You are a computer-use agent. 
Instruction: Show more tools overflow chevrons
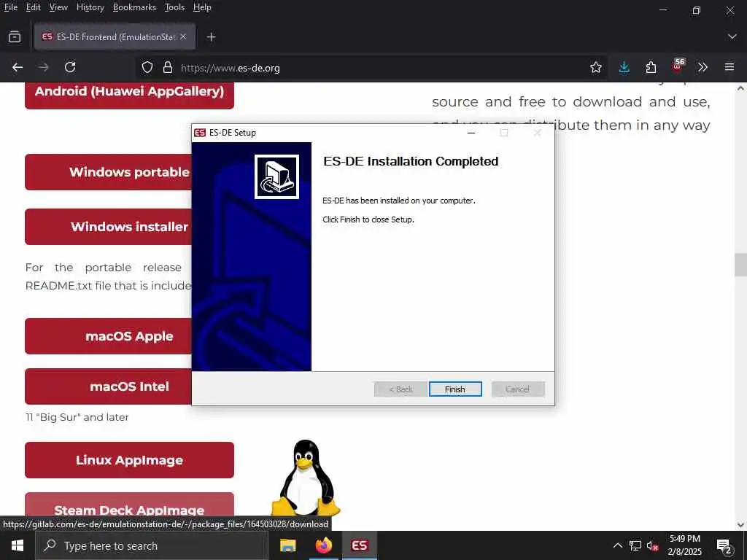(703, 67)
